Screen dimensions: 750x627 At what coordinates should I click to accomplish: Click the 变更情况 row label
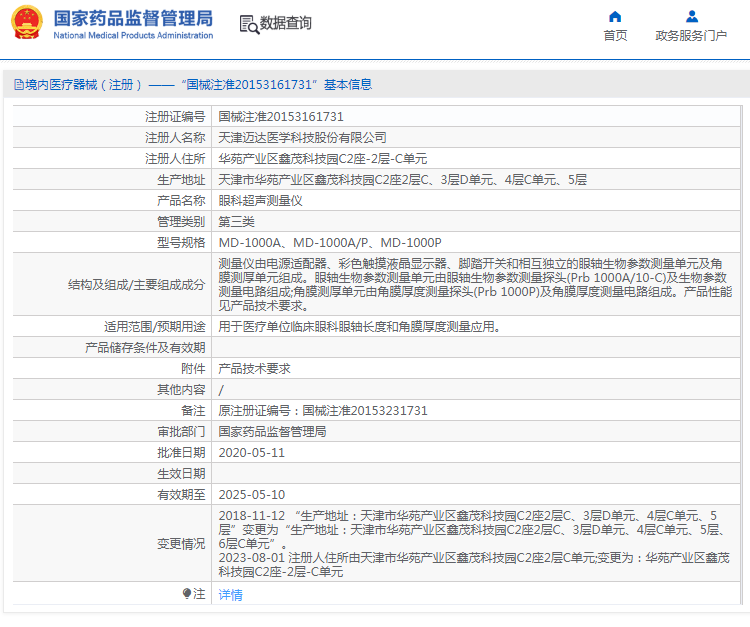coord(181,544)
